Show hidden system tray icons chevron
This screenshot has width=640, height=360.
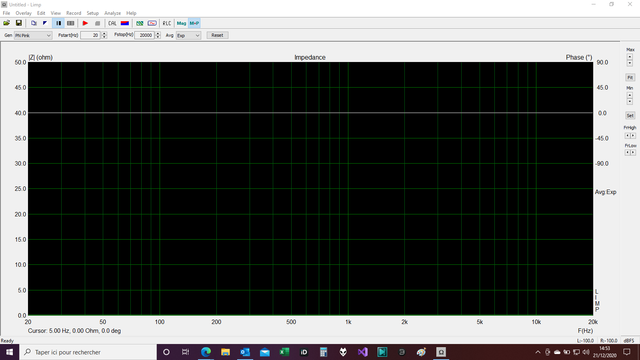(538, 352)
